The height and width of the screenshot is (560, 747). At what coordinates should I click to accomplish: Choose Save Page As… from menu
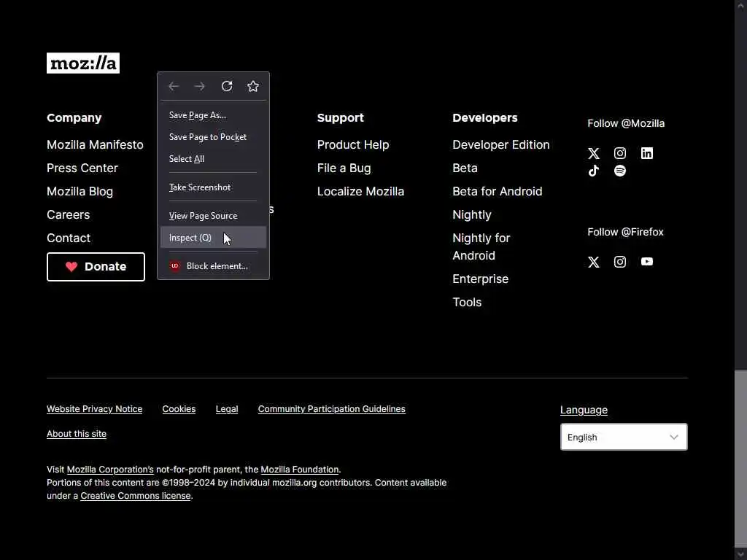[214, 115]
